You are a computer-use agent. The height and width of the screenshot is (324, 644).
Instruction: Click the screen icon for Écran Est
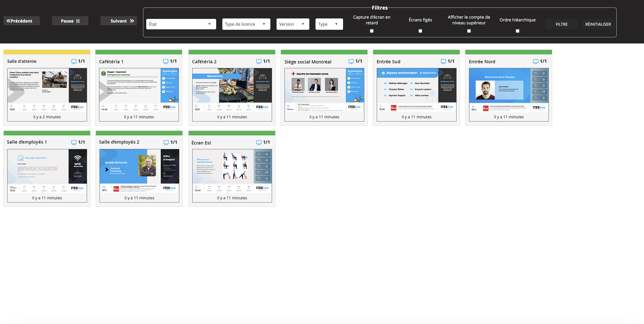(x=259, y=142)
